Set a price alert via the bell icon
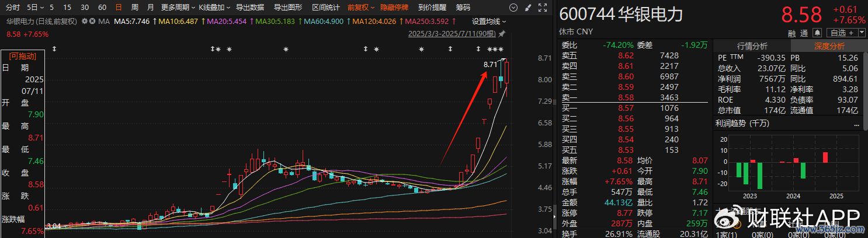This screenshot has width=868, height=238. [x=817, y=33]
